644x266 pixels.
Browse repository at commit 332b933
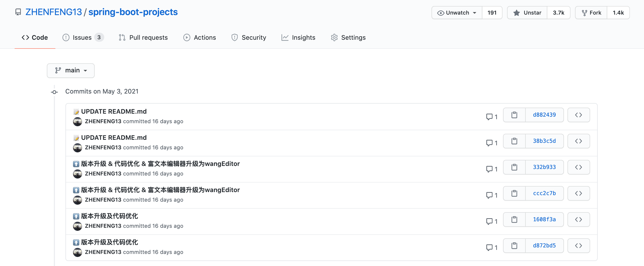[579, 167]
